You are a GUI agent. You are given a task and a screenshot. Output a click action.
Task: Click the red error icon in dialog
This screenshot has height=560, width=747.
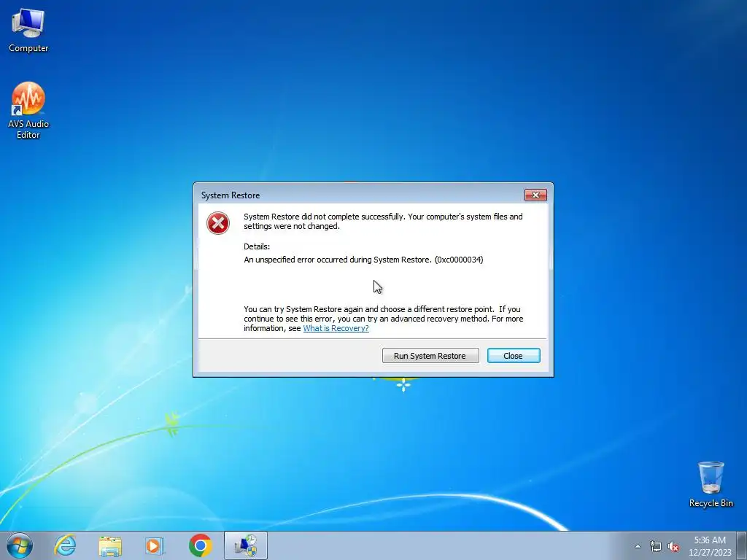click(217, 223)
